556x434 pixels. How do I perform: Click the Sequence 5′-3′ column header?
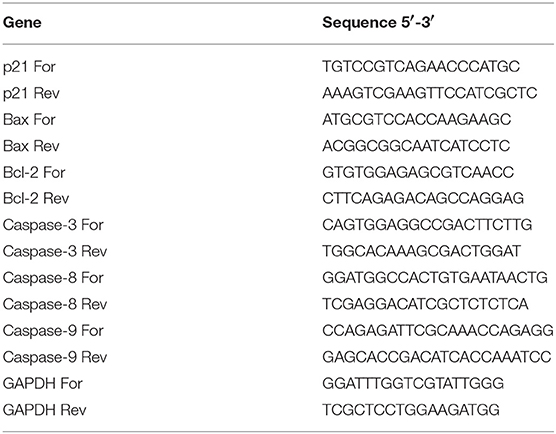pyautogui.click(x=378, y=23)
